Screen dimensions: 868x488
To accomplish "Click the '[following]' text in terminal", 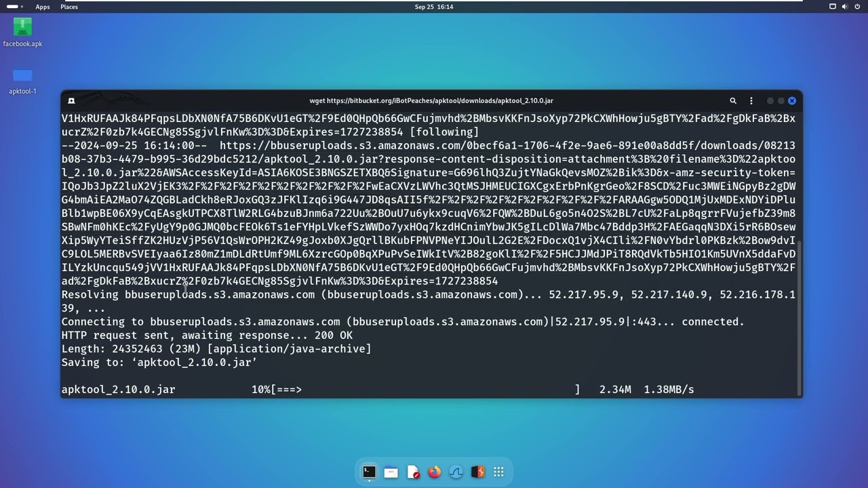I will (444, 132).
